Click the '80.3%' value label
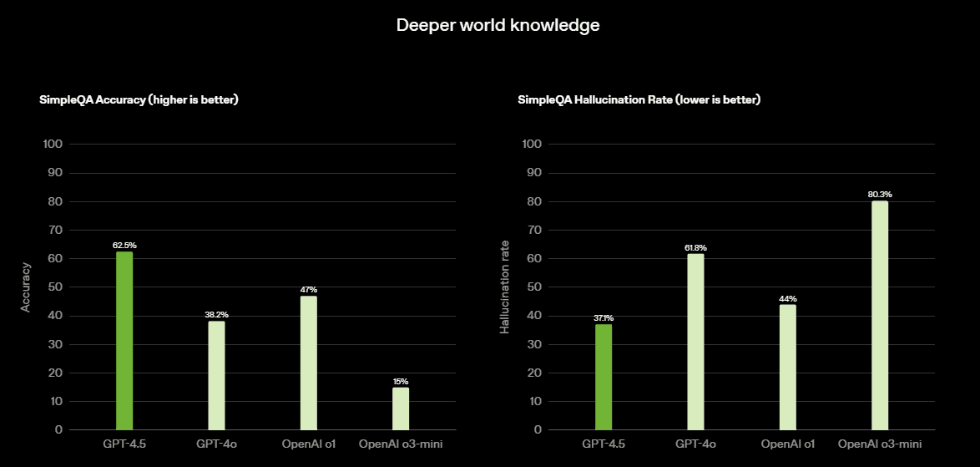 click(879, 195)
